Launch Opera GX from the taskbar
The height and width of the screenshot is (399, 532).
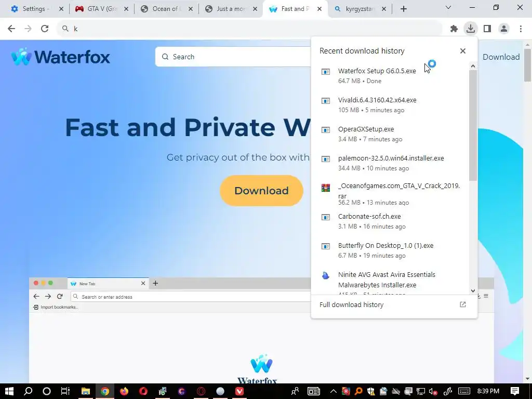pyautogui.click(x=201, y=391)
